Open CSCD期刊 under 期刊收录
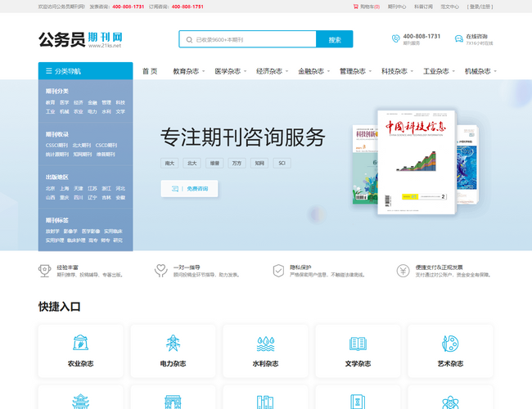This screenshot has width=532, height=409. (x=106, y=145)
